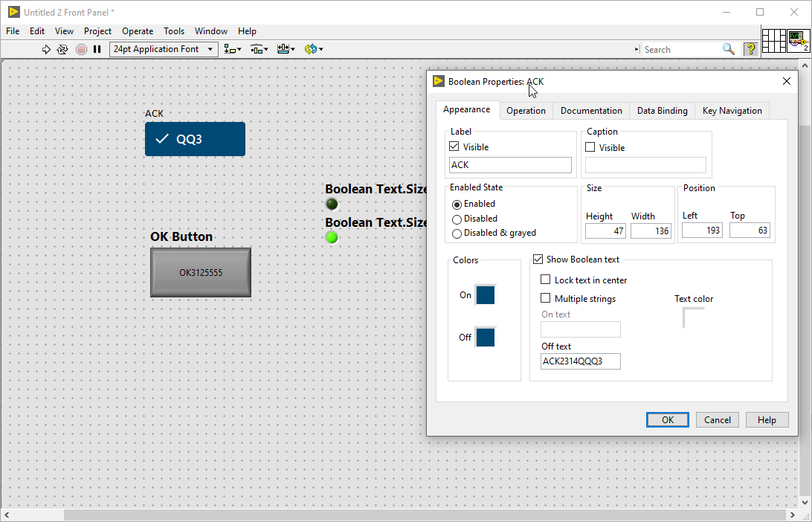
Task: Click the Run arrow to execute the VI
Action: pos(47,49)
